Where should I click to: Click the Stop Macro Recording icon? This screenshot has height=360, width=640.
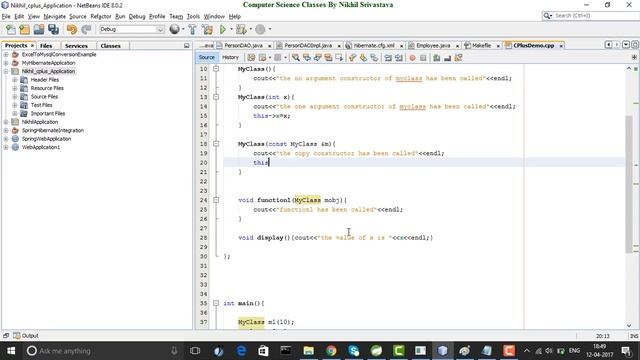423,58
